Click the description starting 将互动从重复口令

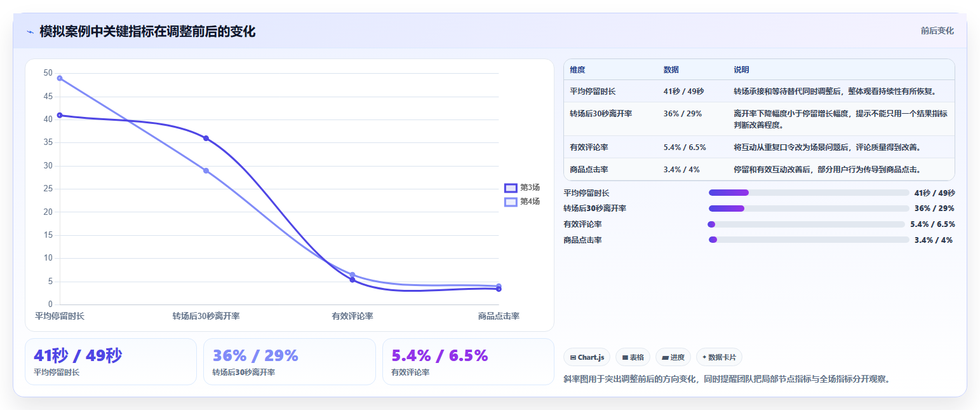pos(828,147)
